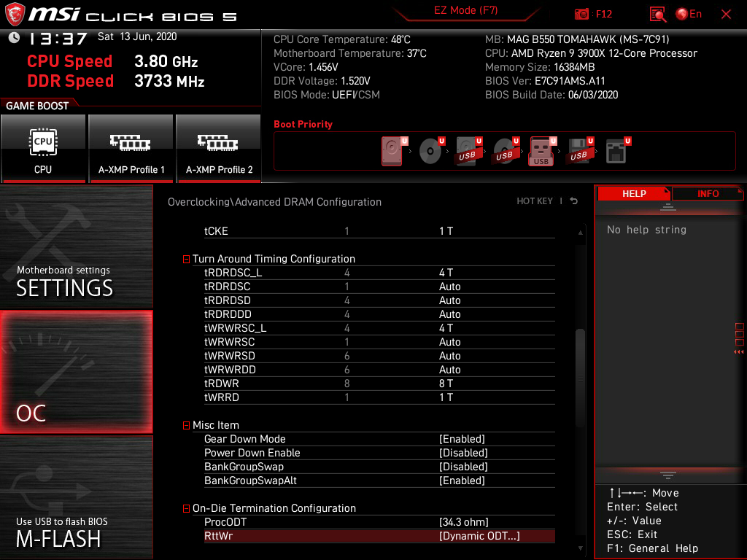Select the network boot device icon
Screen dimensions: 747x560
617,151
